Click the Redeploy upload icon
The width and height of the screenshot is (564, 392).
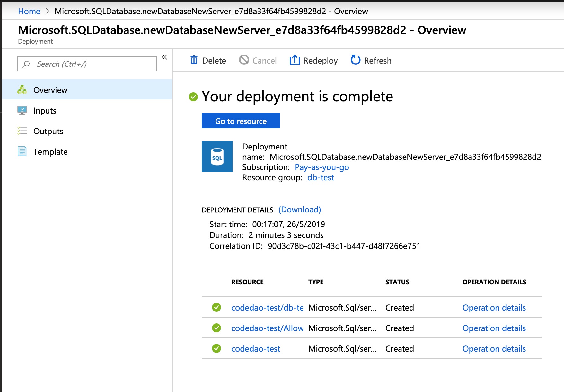pos(295,60)
